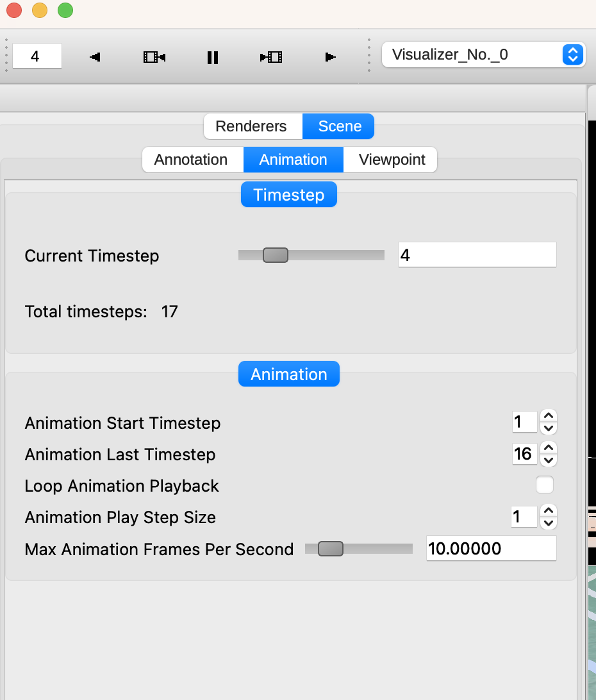
Task: Step back one frame in animation
Action: pos(154,57)
